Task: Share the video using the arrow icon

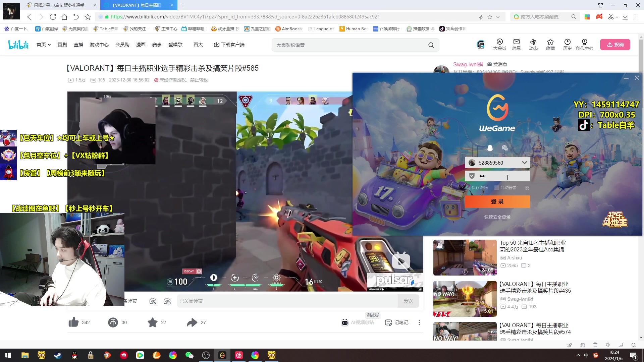Action: click(192, 322)
